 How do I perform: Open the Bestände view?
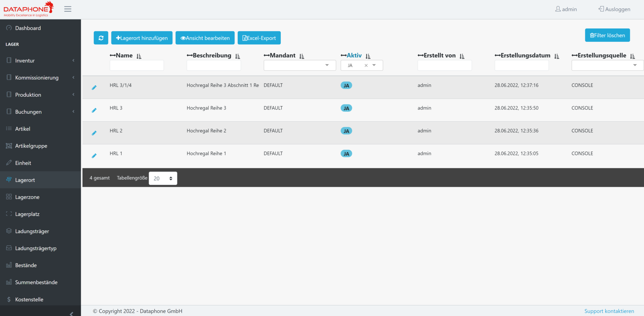pyautogui.click(x=25, y=265)
